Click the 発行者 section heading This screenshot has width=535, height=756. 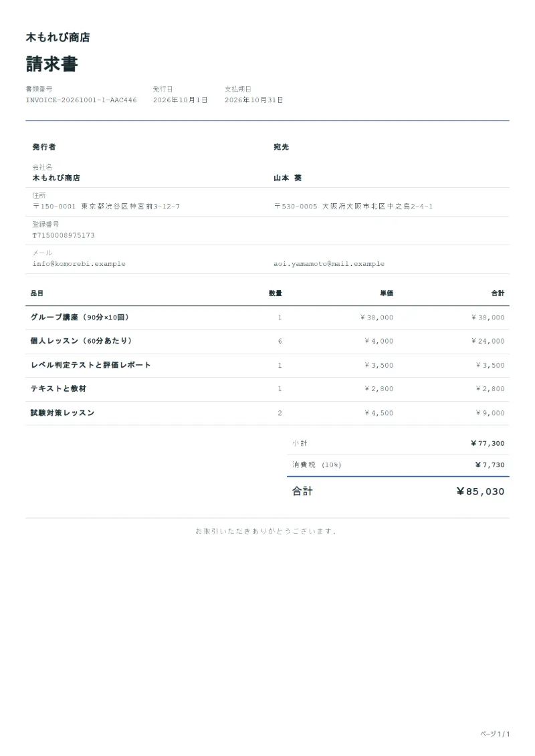(44, 146)
